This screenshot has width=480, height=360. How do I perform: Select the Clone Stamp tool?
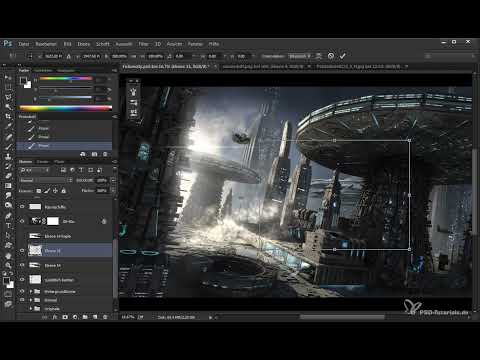(x=8, y=156)
